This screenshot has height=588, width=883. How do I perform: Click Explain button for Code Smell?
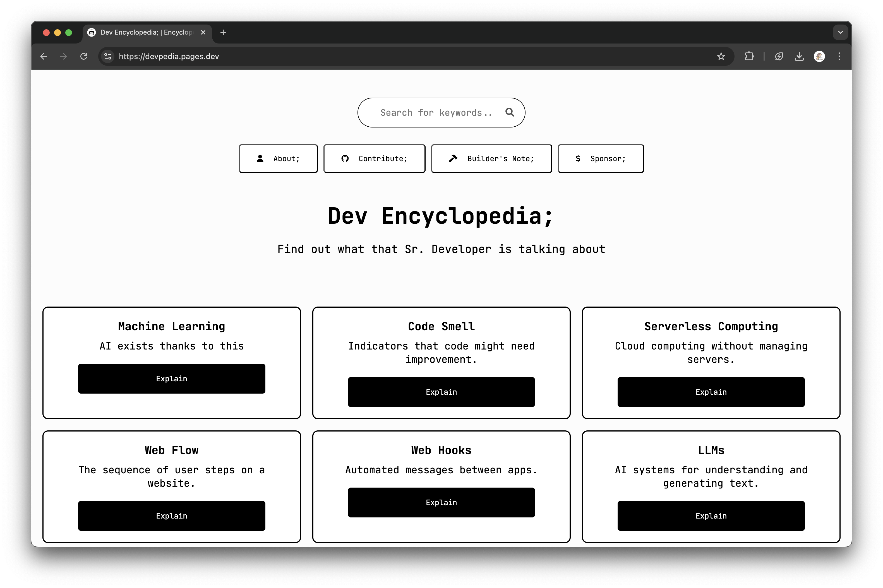(x=440, y=392)
